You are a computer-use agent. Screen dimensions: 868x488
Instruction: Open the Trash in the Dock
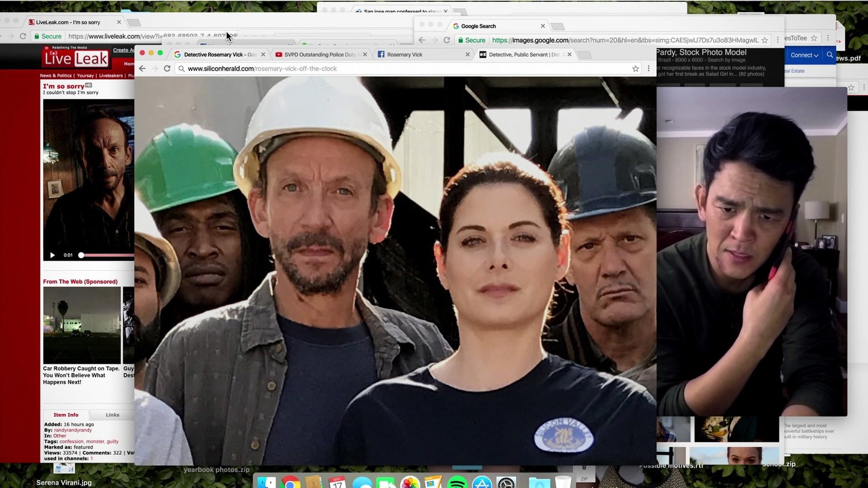[x=563, y=482]
